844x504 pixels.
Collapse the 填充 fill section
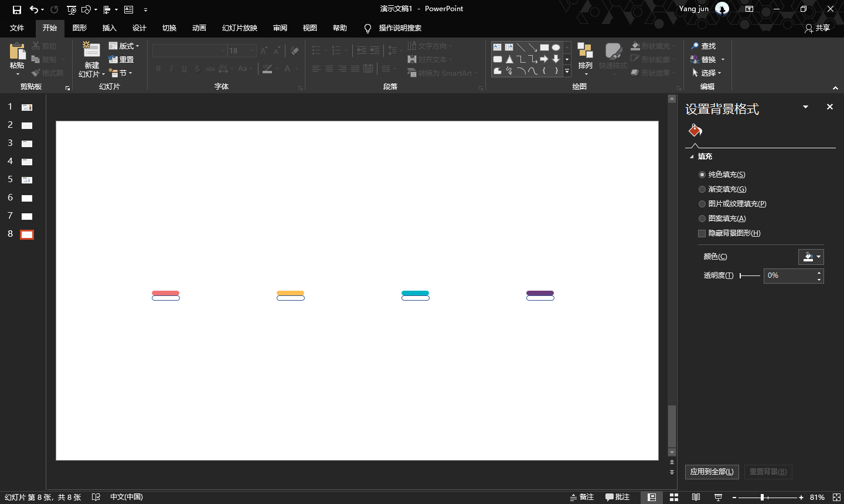[x=692, y=156]
